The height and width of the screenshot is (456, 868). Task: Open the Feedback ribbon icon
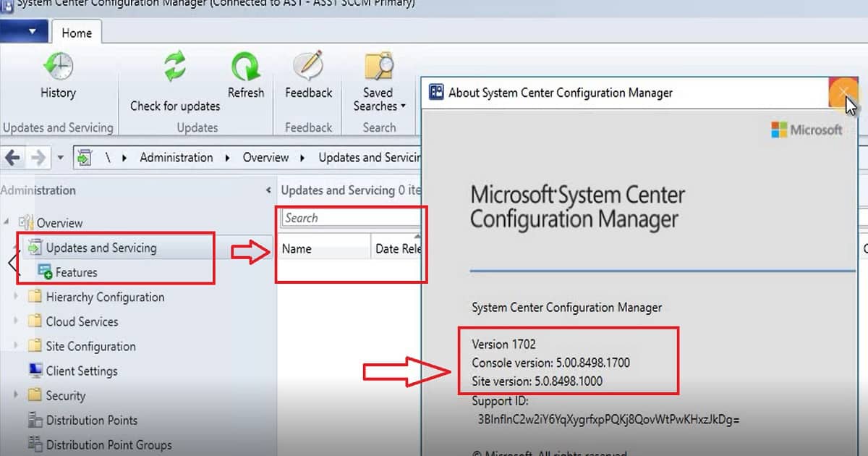[308, 67]
